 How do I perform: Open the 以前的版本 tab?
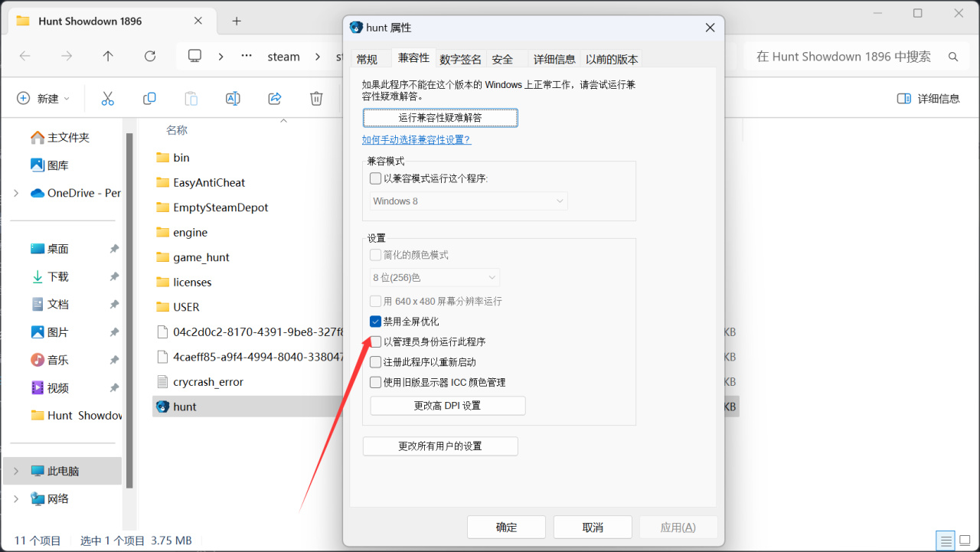pos(612,60)
